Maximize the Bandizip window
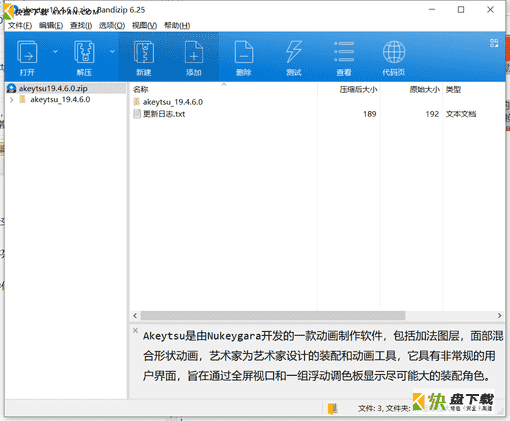This screenshot has height=421, width=510. (x=461, y=10)
